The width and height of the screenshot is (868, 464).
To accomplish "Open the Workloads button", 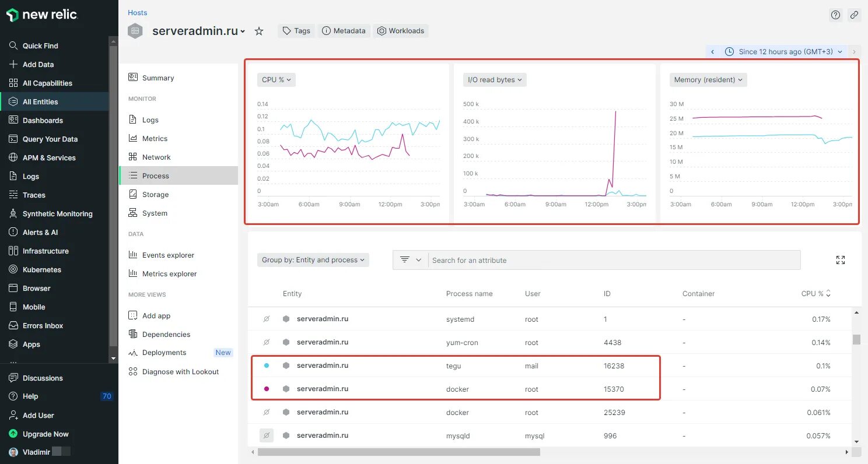I will (401, 31).
